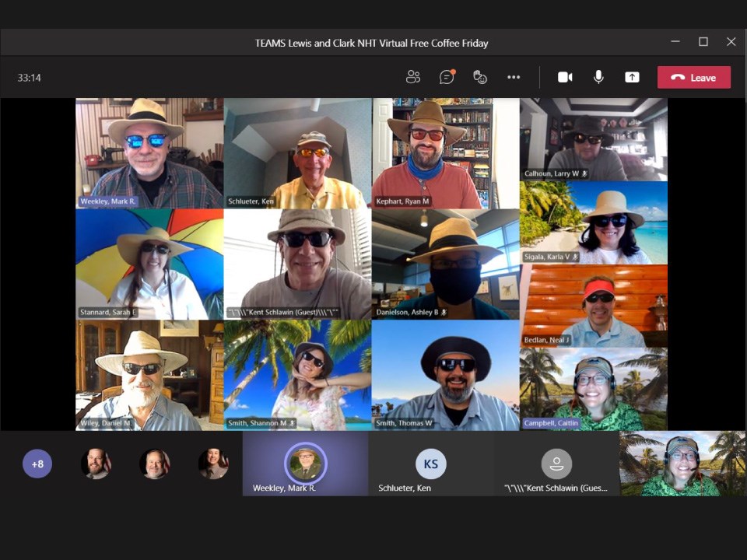This screenshot has width=747, height=560.
Task: Select Campbell, Caitlin's video tile
Action: 594,389
